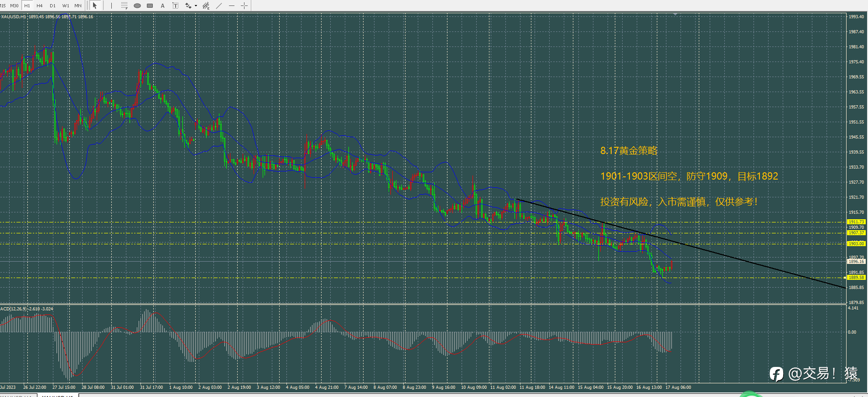Click the Arrows objects tool icon
This screenshot has height=397, width=868.
(188, 5)
